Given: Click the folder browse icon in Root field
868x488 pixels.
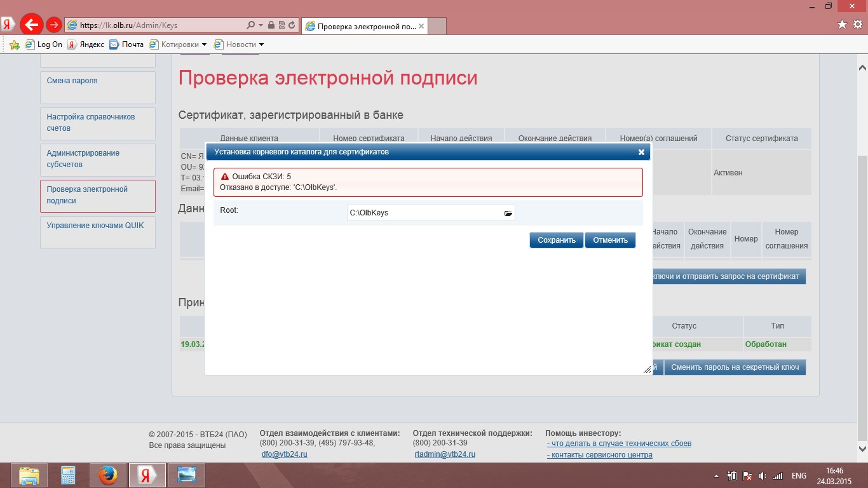Looking at the screenshot, I should point(508,213).
